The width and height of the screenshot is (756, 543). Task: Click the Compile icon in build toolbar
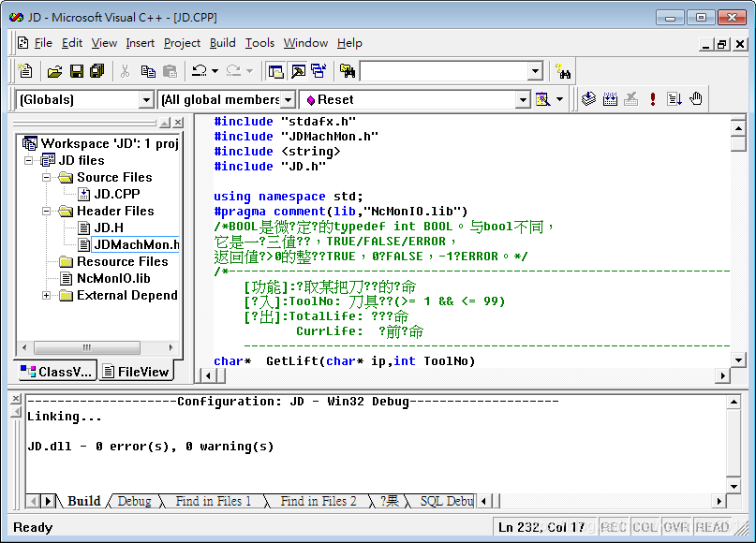pos(588,99)
